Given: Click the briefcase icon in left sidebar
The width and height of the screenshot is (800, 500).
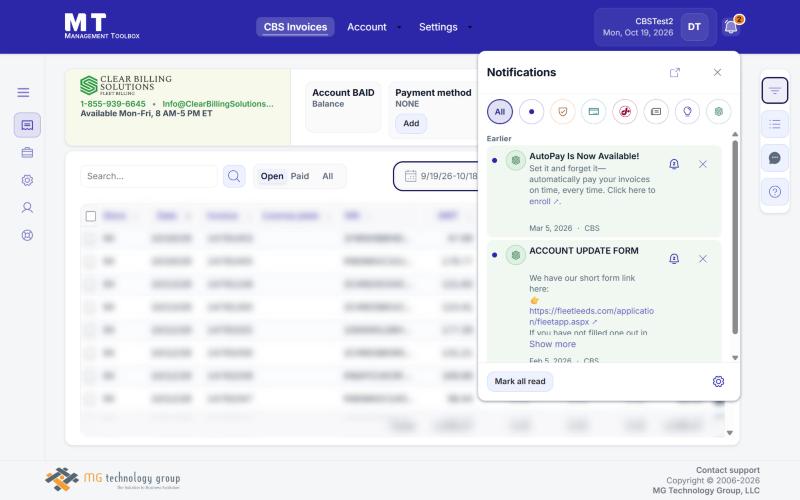Looking at the screenshot, I should pyautogui.click(x=27, y=153).
